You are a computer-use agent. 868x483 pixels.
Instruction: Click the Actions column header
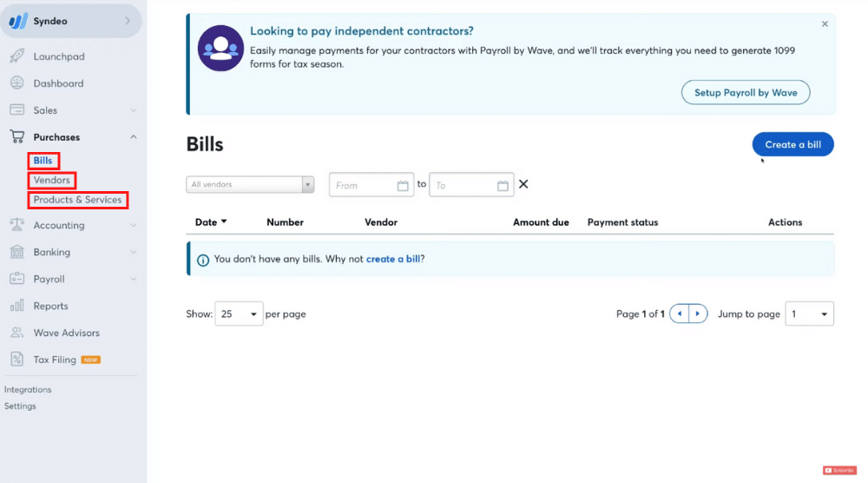[785, 222]
